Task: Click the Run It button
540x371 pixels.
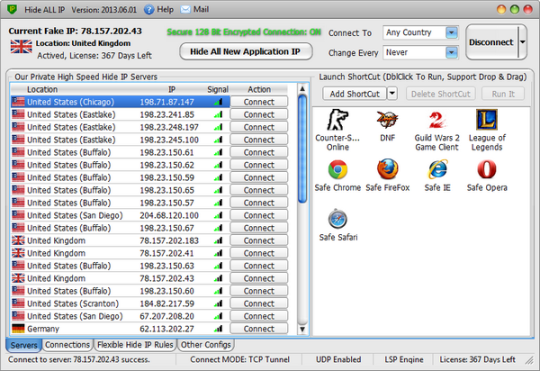Action: pyautogui.click(x=503, y=94)
